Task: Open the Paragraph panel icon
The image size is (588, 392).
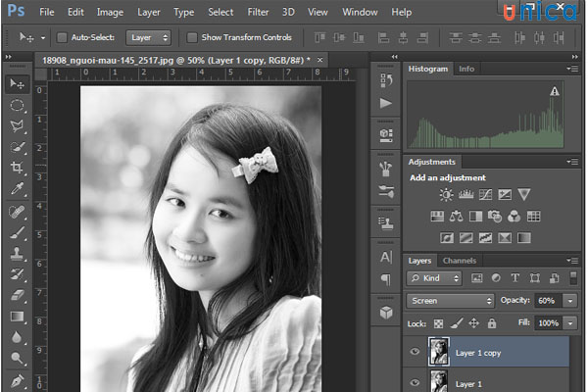Action: [386, 279]
